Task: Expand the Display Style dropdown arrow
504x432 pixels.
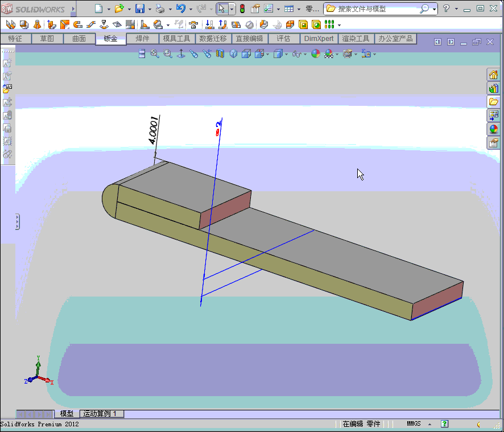Action: click(x=286, y=55)
